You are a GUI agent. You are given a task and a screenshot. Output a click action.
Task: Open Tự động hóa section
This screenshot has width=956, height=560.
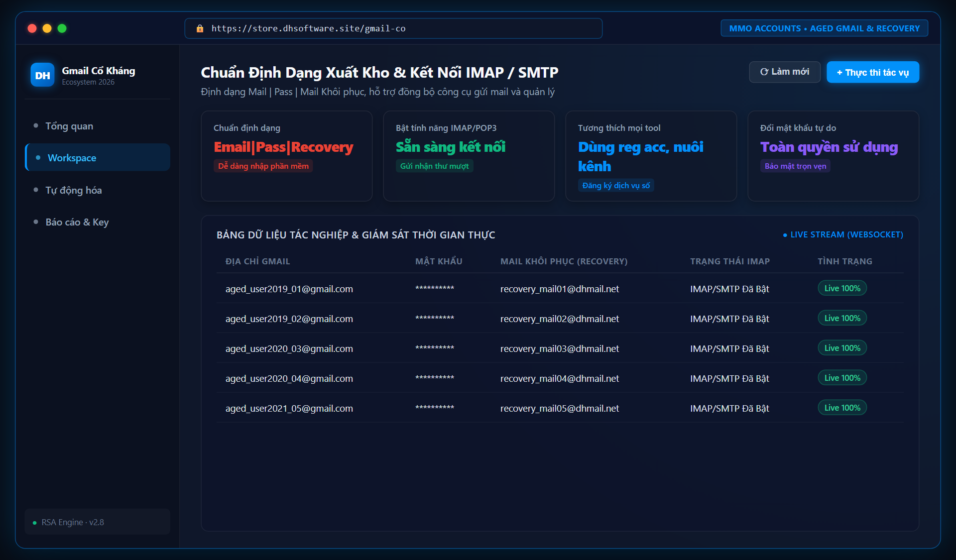97,190
